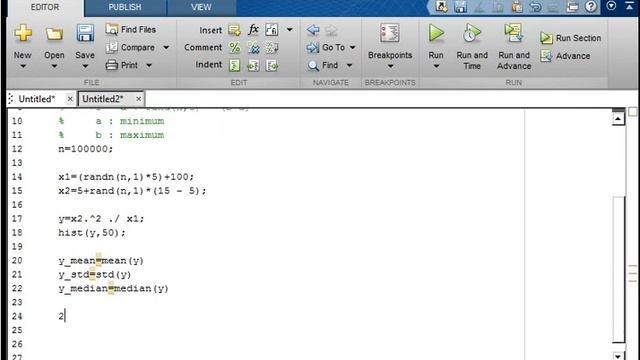Click the Open folder icon
This screenshot has width=640, height=360.
54,34
